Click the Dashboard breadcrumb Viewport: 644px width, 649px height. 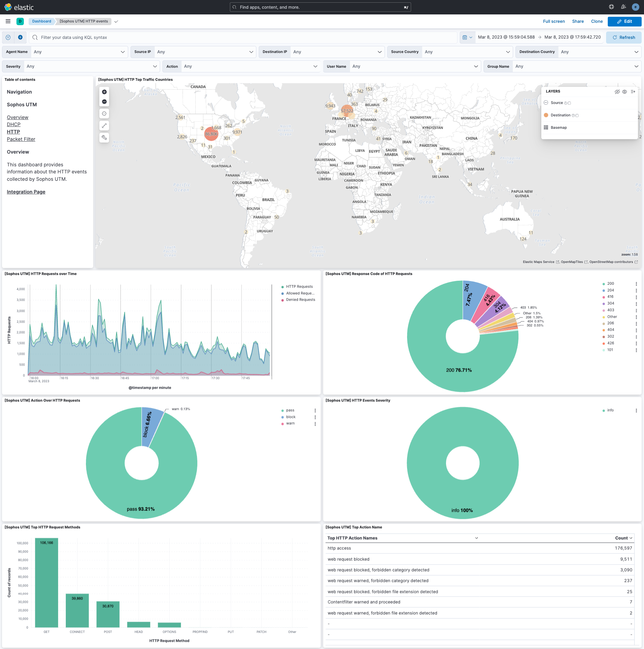pyautogui.click(x=42, y=21)
